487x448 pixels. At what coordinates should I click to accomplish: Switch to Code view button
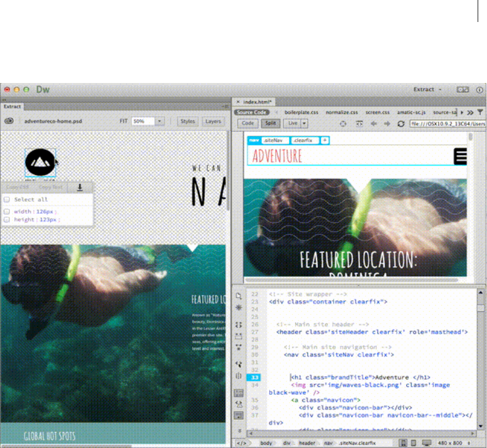click(248, 124)
